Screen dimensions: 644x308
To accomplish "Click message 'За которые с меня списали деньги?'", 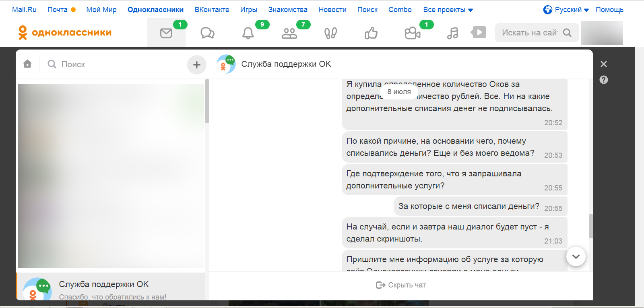I will (x=481, y=206).
